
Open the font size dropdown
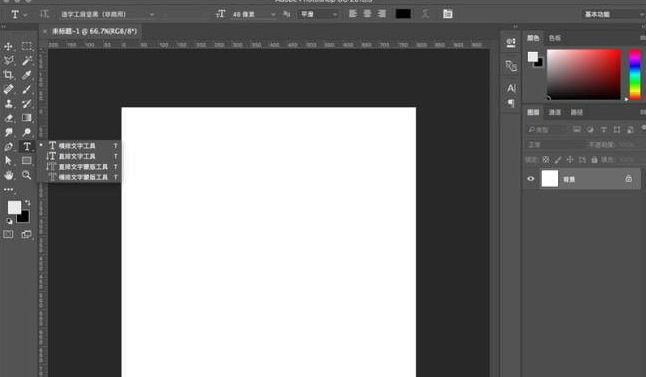pos(253,14)
